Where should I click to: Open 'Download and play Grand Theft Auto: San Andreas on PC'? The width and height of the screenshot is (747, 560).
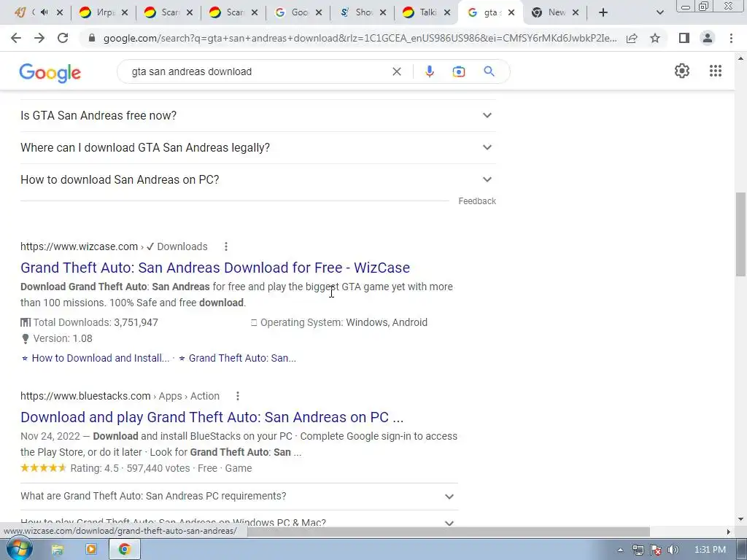click(x=212, y=417)
